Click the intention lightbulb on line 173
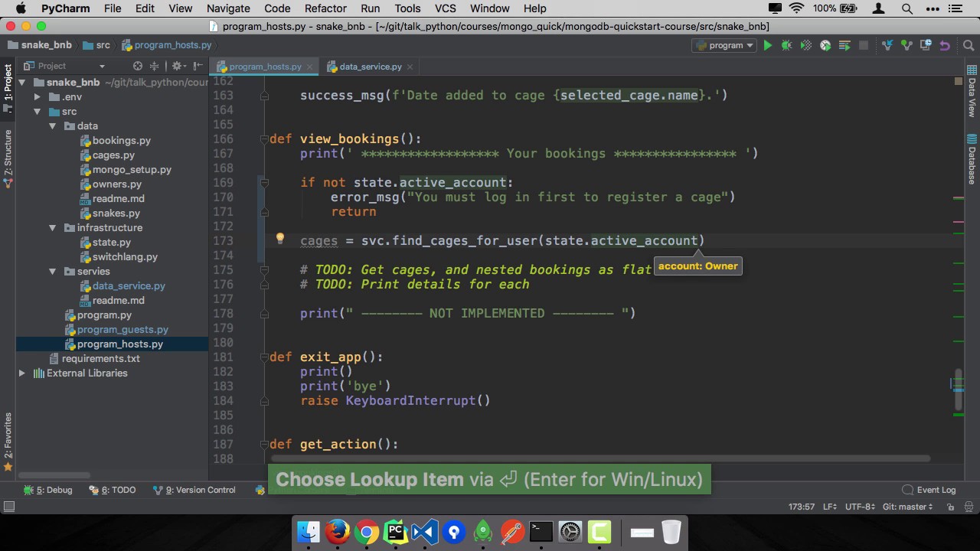The height and width of the screenshot is (551, 980). click(280, 240)
